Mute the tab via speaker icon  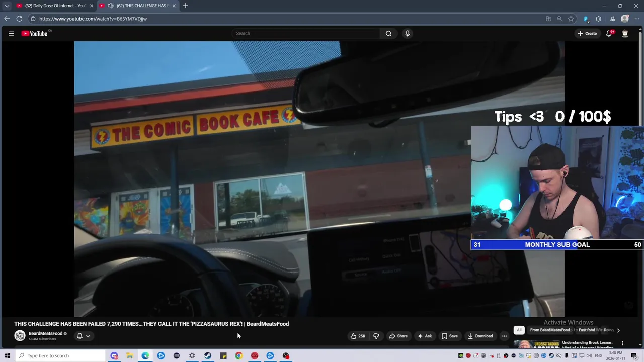pyautogui.click(x=110, y=6)
